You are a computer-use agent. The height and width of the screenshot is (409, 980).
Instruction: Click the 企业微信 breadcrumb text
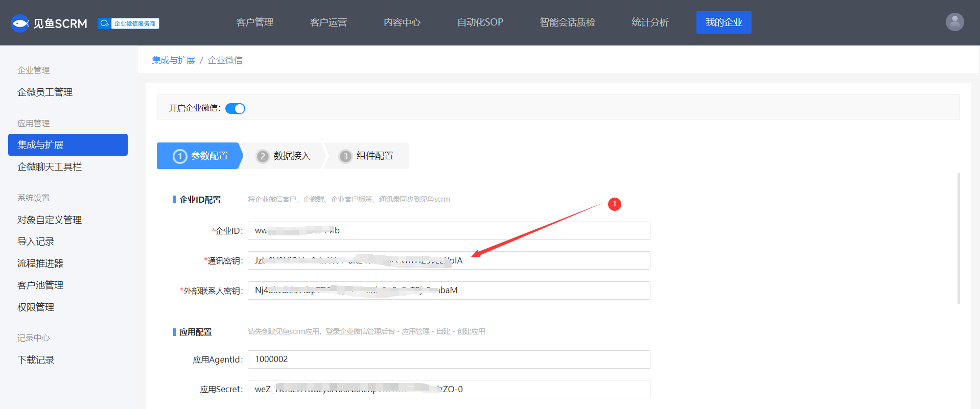pos(225,60)
